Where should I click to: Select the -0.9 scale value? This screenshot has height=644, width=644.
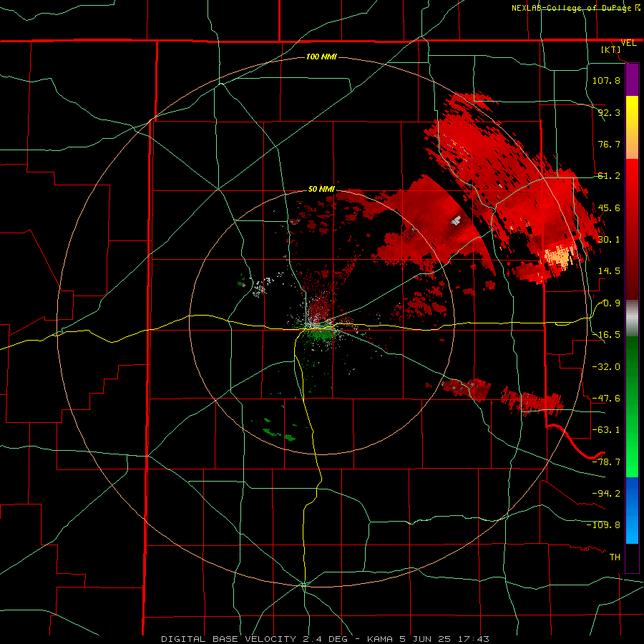[x=609, y=303]
